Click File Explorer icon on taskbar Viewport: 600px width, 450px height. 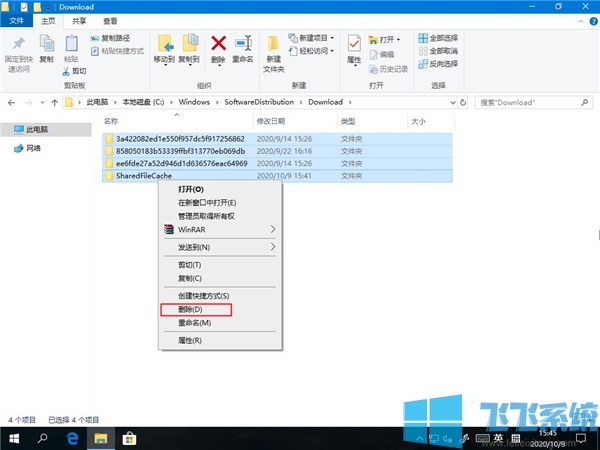[x=101, y=439]
